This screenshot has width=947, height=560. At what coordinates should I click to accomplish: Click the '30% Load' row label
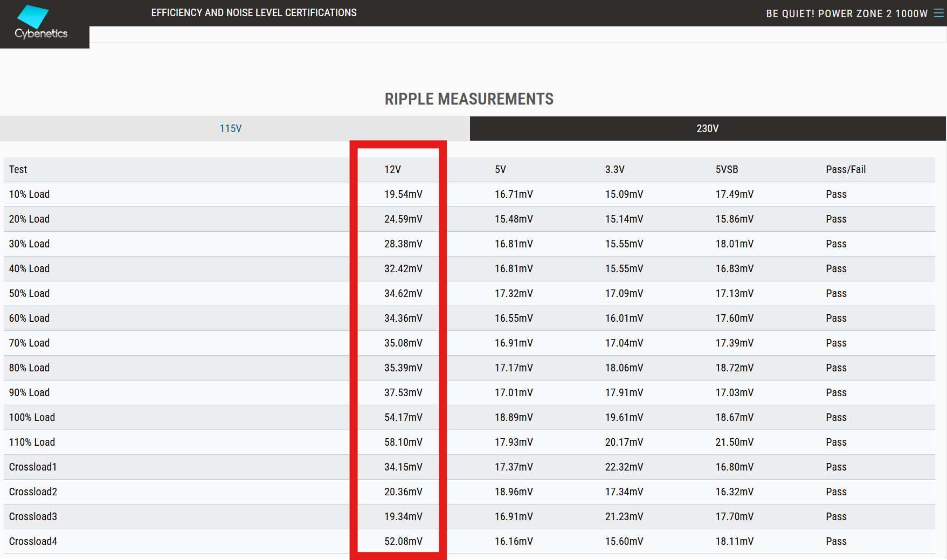[29, 244]
